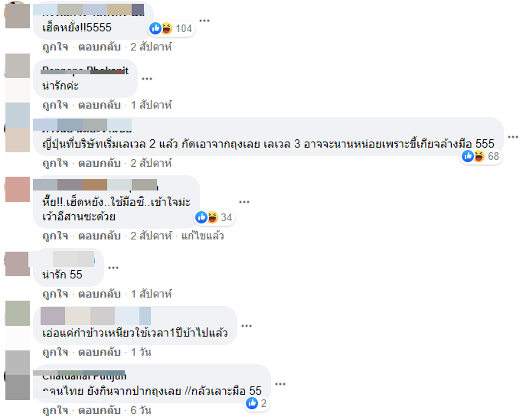Viewport: 523px width, 420px height.
Task: Open the 2-like reaction on last comment
Action: click(257, 403)
